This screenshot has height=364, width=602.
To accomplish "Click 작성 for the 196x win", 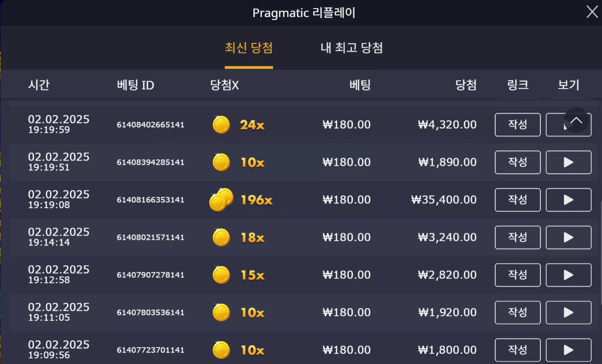I will click(517, 200).
